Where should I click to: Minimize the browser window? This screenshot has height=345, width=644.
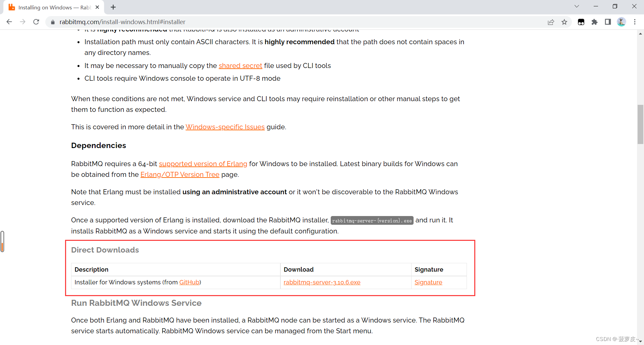596,6
